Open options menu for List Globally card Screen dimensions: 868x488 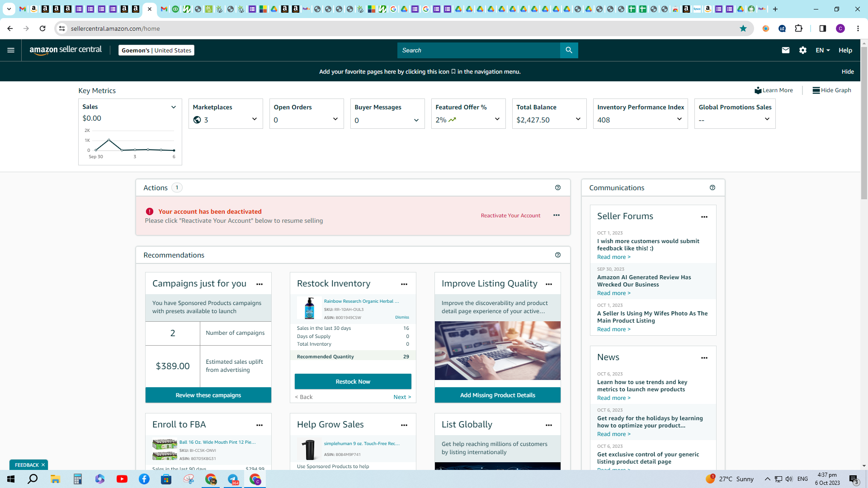tap(549, 425)
